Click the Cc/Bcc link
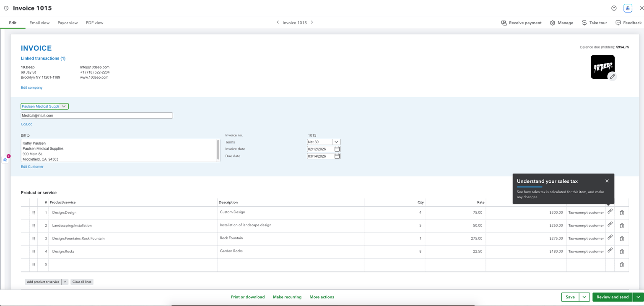644x306 pixels. [26, 124]
